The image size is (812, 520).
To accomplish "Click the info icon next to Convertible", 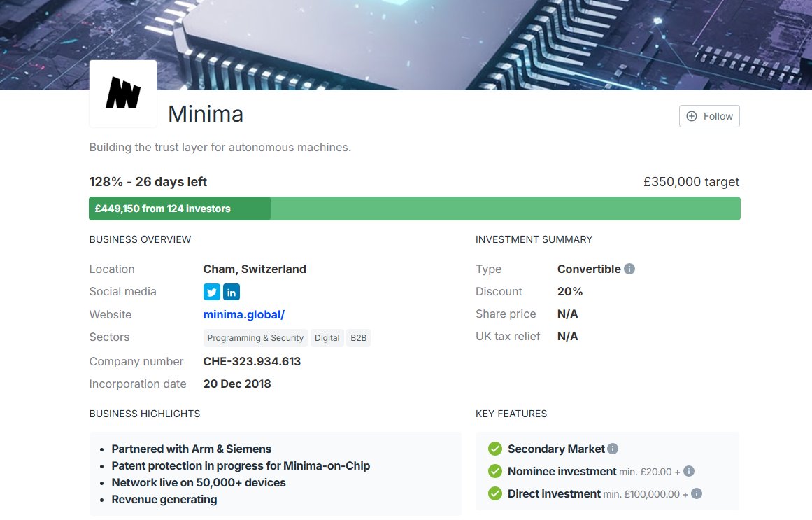I will coord(629,269).
